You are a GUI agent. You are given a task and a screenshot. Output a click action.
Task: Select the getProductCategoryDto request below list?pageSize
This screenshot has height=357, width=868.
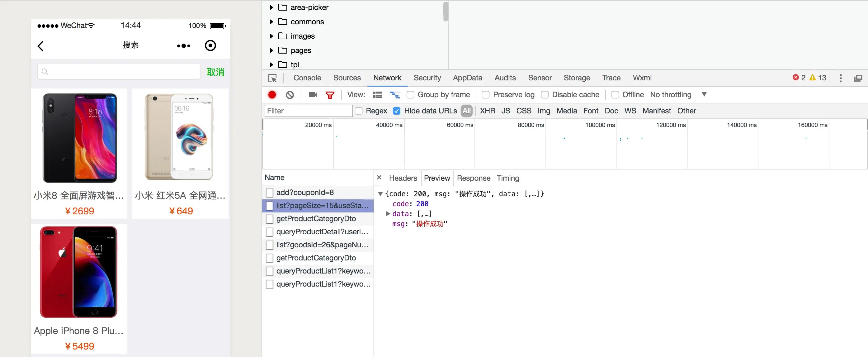pos(318,219)
